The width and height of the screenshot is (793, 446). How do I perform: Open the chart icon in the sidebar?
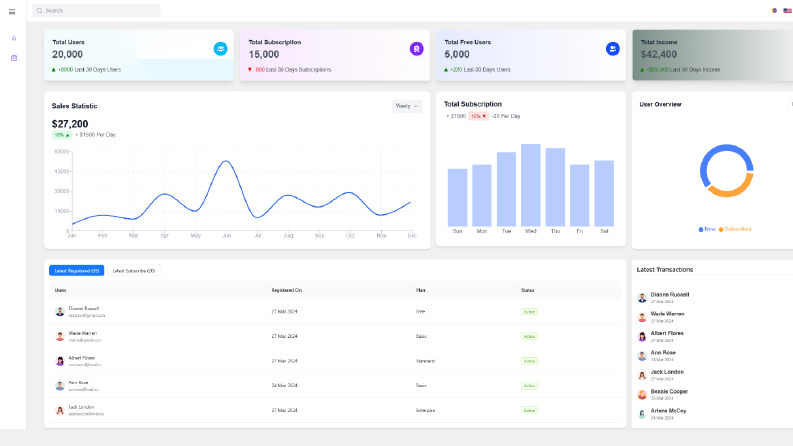click(x=14, y=38)
